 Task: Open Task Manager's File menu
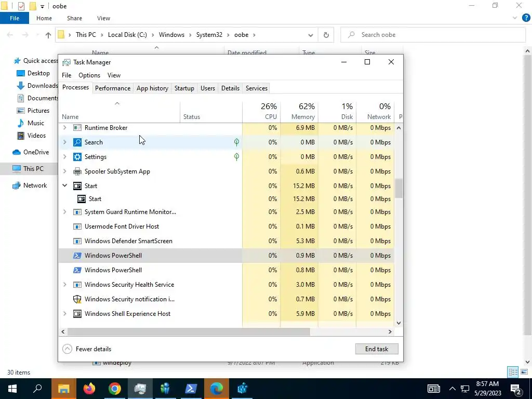(66, 75)
